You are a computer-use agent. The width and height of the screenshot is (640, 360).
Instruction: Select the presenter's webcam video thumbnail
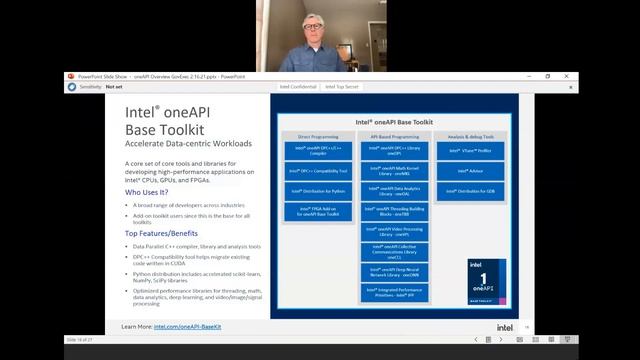pyautogui.click(x=321, y=36)
